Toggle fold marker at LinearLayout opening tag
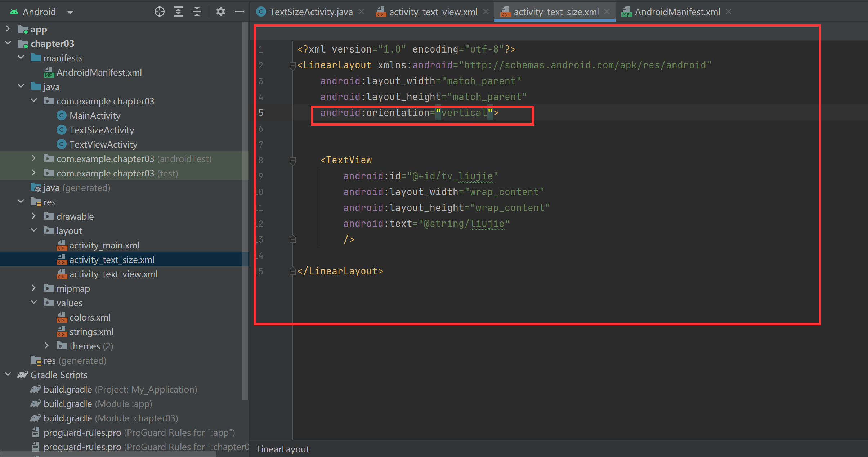Image resolution: width=868 pixels, height=457 pixels. pyautogui.click(x=293, y=66)
